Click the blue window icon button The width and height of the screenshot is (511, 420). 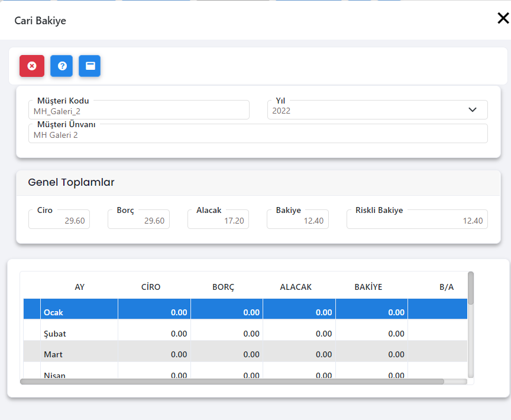(x=90, y=66)
